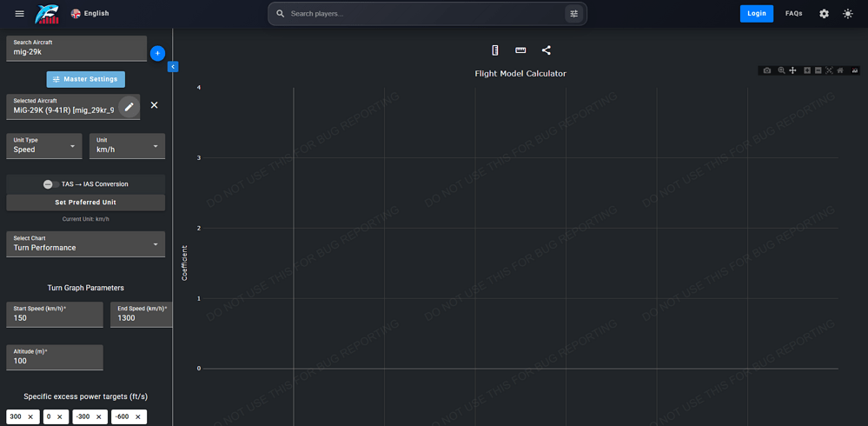Click the Login button
868x426 pixels.
pos(756,14)
